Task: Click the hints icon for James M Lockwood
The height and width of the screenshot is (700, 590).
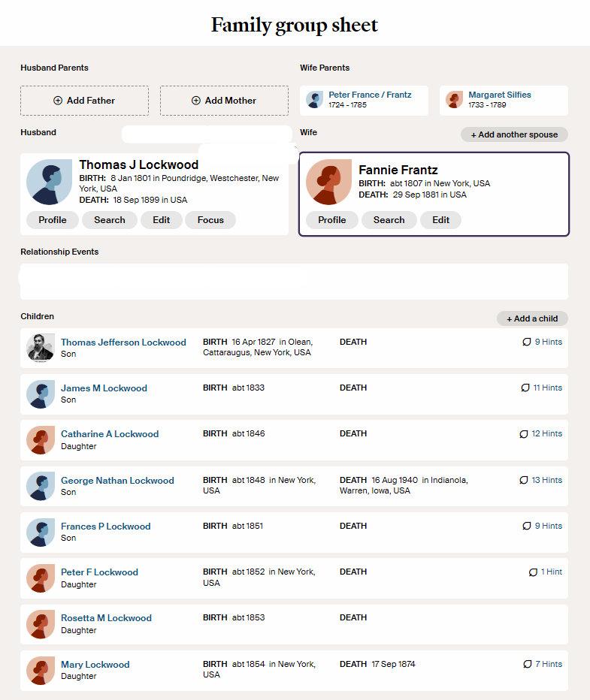Action: 525,388
